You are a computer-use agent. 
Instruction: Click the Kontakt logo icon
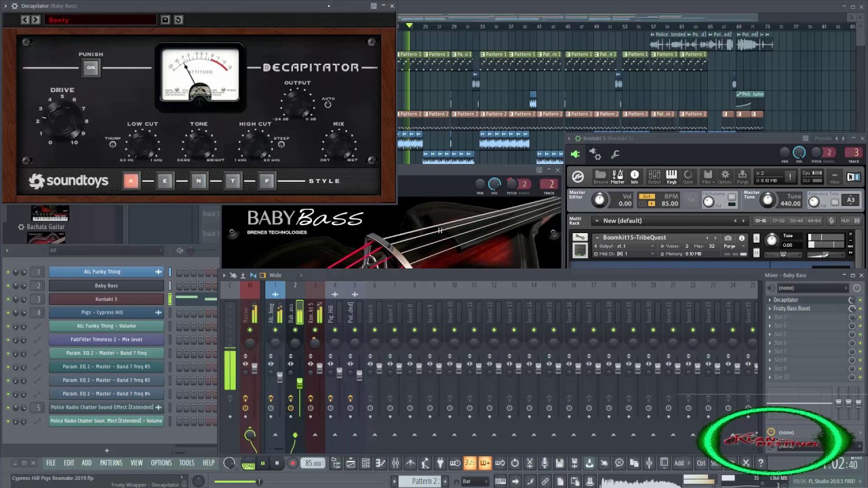(578, 177)
